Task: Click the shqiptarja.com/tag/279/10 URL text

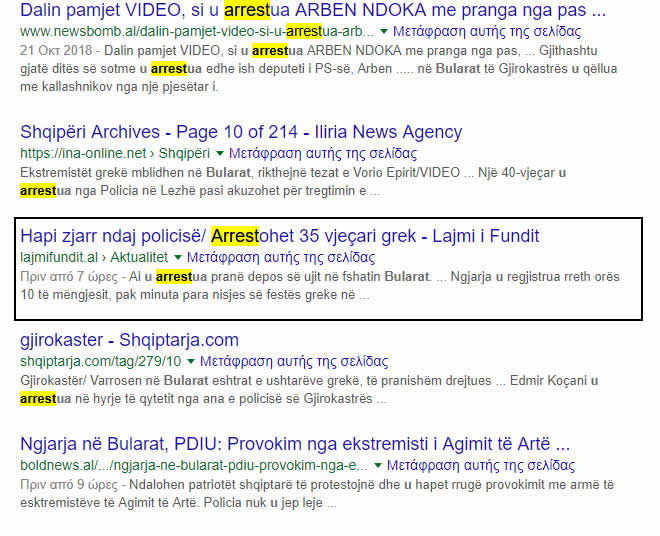Action: coord(100,362)
